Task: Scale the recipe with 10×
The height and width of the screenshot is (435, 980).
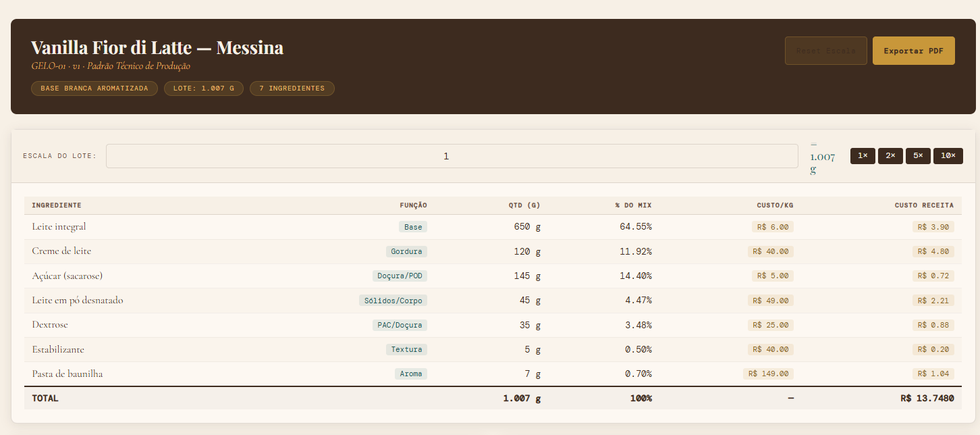Action: 948,156
